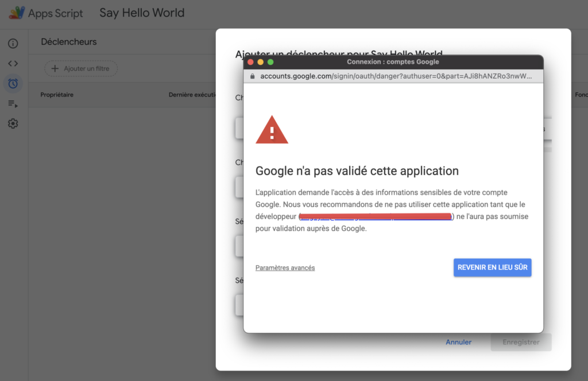Open the Editor code brackets icon
Viewport: 588px width, 381px height.
click(13, 64)
